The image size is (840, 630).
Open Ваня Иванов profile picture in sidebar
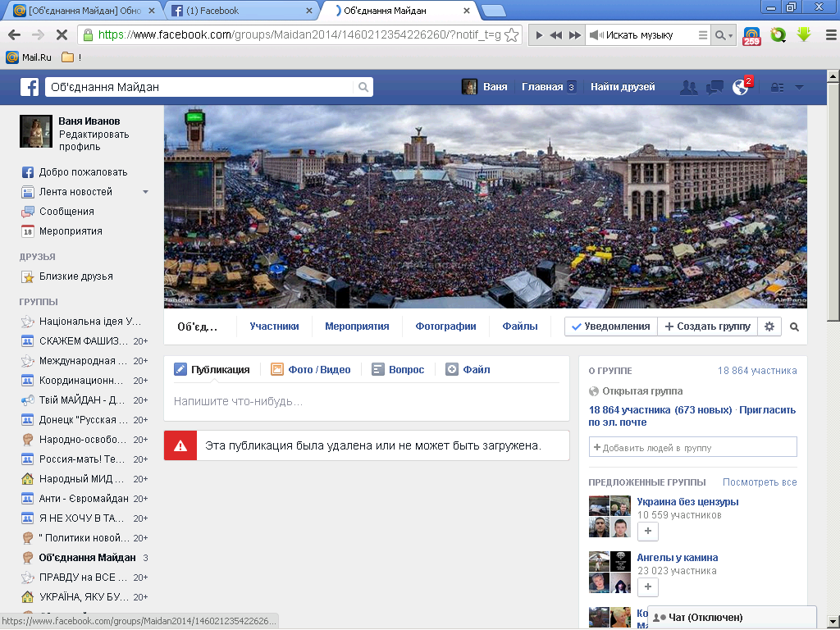(36, 131)
